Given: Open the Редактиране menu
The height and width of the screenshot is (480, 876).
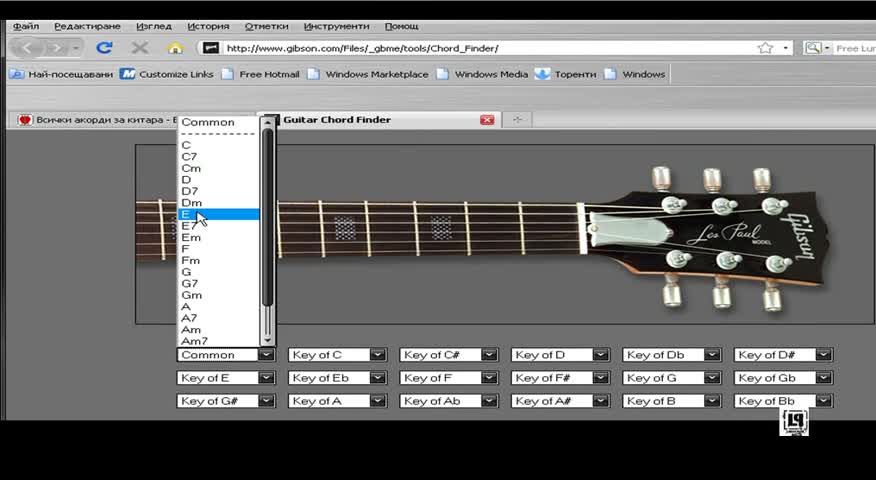Looking at the screenshot, I should (87, 26).
